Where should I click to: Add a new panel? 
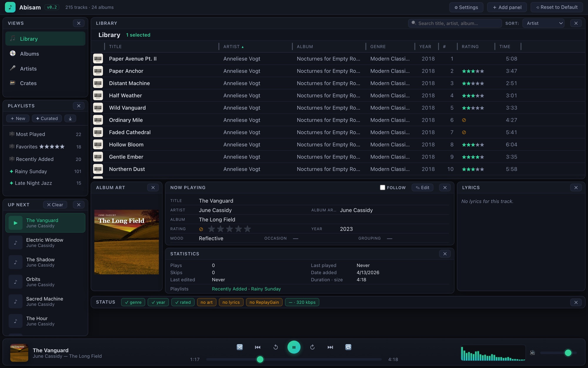(x=507, y=7)
